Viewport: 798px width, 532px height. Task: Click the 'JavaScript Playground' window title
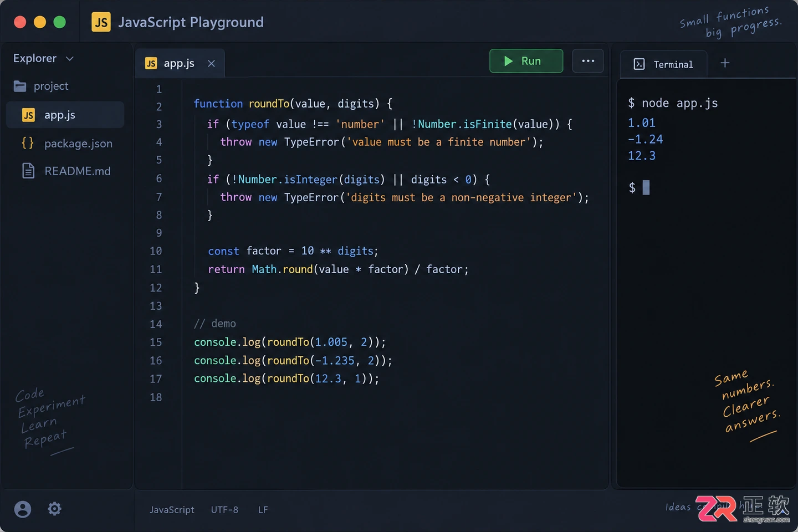pos(191,22)
